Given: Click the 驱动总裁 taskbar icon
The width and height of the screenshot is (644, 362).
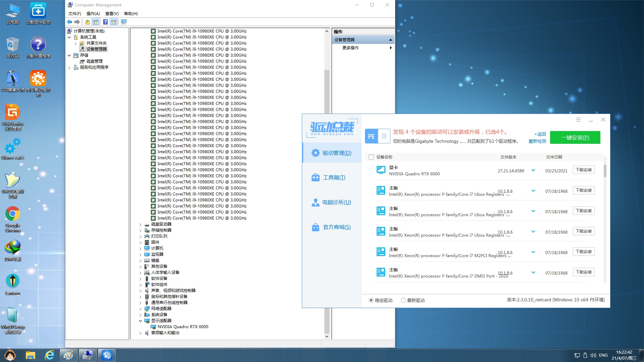Looking at the screenshot, I should tap(107, 355).
